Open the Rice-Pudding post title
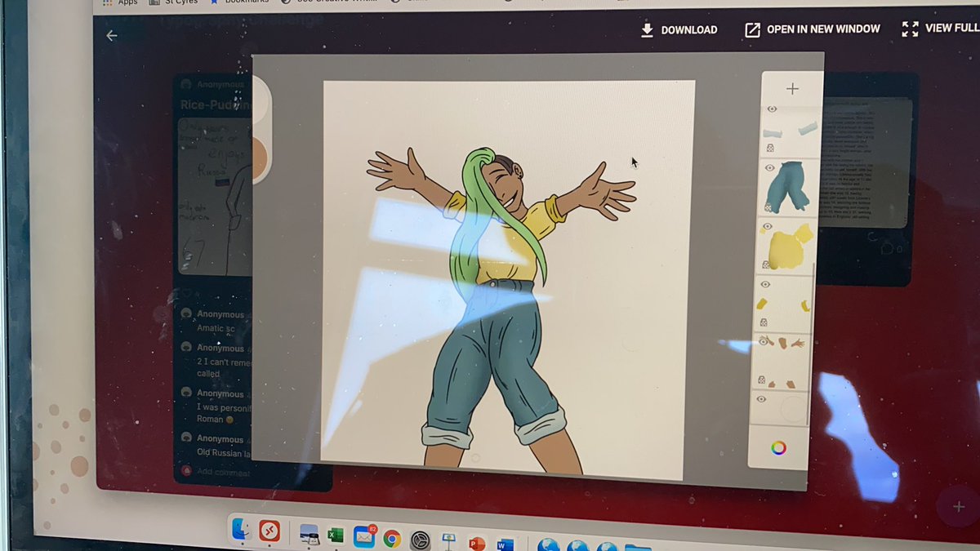The height and width of the screenshot is (551, 980). (216, 105)
